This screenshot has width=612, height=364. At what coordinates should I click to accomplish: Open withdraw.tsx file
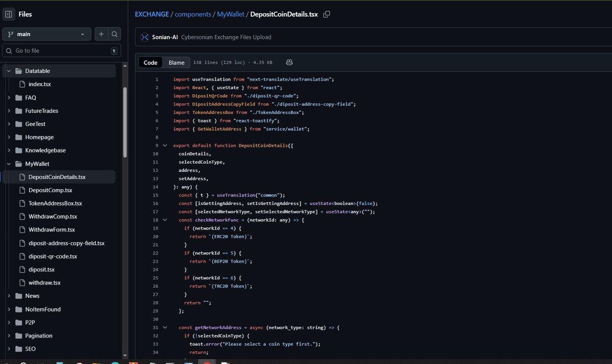[x=44, y=283]
